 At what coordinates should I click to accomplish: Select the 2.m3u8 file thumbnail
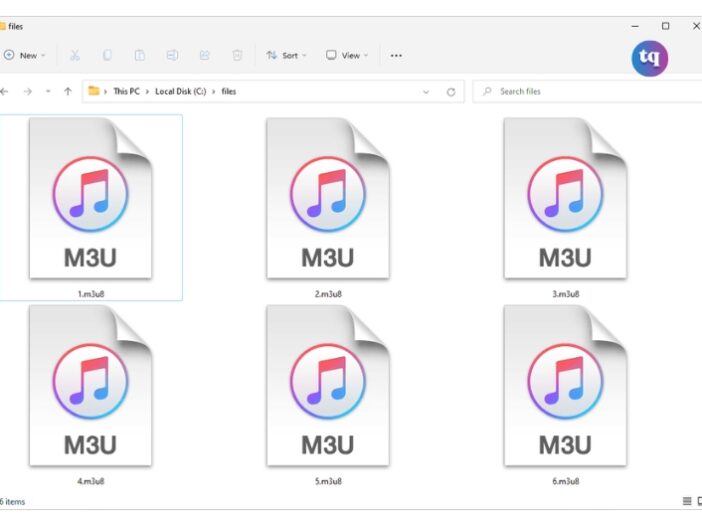(x=328, y=198)
